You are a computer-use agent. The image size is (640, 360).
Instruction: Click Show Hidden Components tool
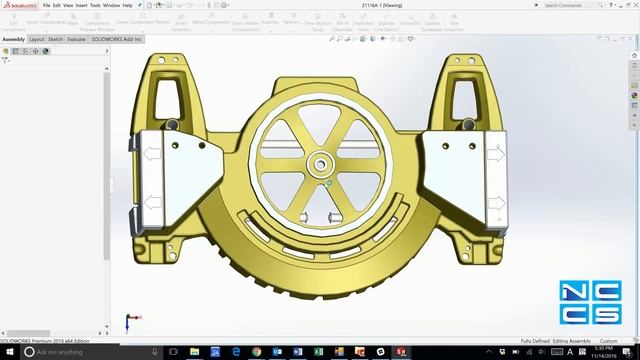(x=245, y=23)
